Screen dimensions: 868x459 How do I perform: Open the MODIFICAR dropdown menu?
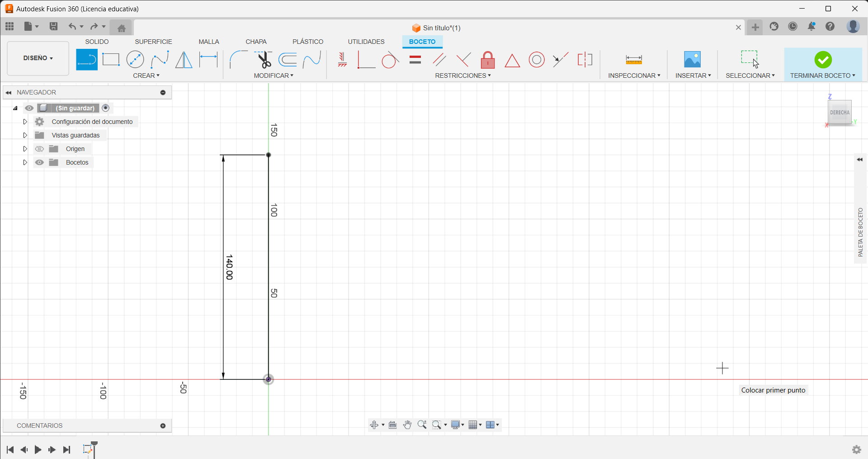tap(274, 76)
